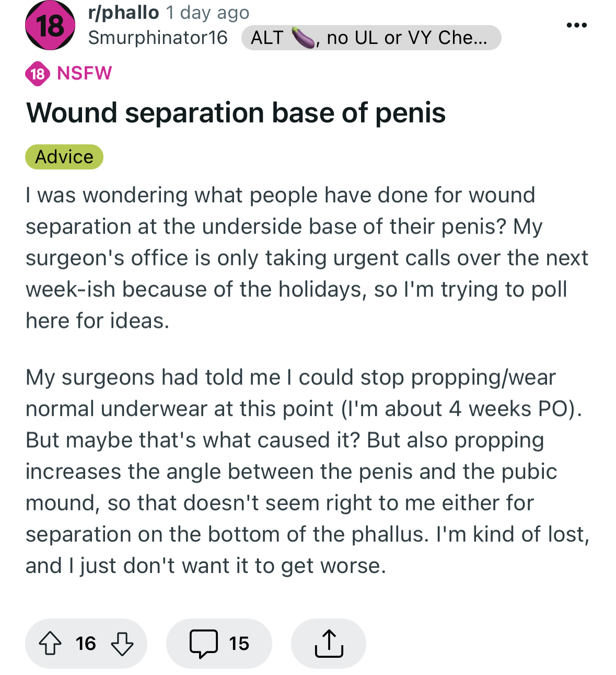
Task: Tap the comment count 15
Action: pyautogui.click(x=239, y=644)
